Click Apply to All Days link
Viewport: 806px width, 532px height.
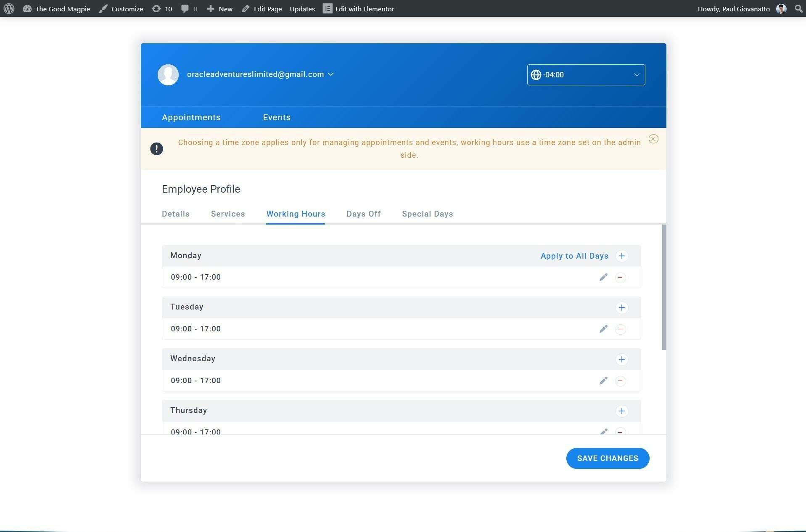click(574, 256)
